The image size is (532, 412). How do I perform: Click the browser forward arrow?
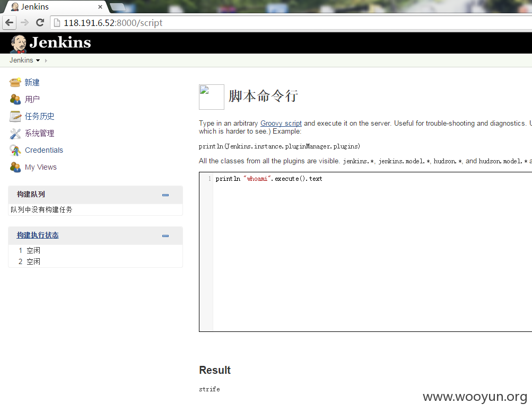click(x=24, y=23)
